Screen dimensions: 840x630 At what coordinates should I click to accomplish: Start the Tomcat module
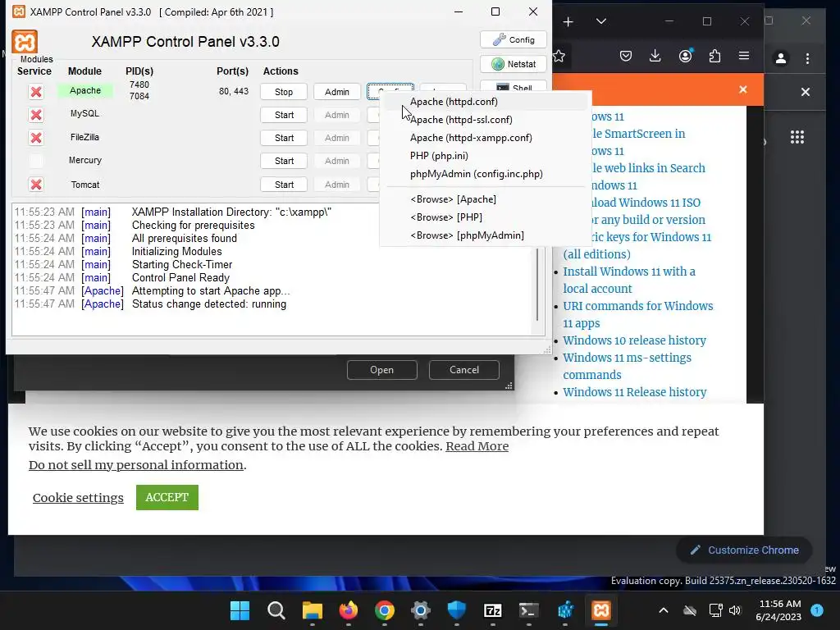click(x=284, y=185)
